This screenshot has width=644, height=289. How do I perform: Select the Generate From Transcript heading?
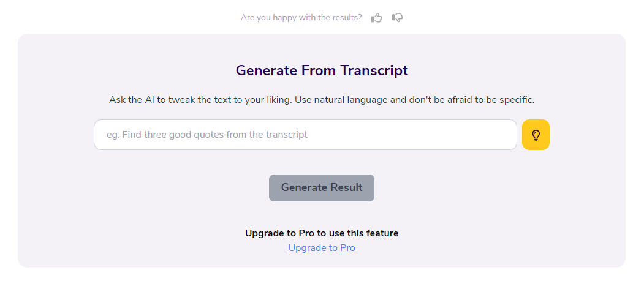322,70
